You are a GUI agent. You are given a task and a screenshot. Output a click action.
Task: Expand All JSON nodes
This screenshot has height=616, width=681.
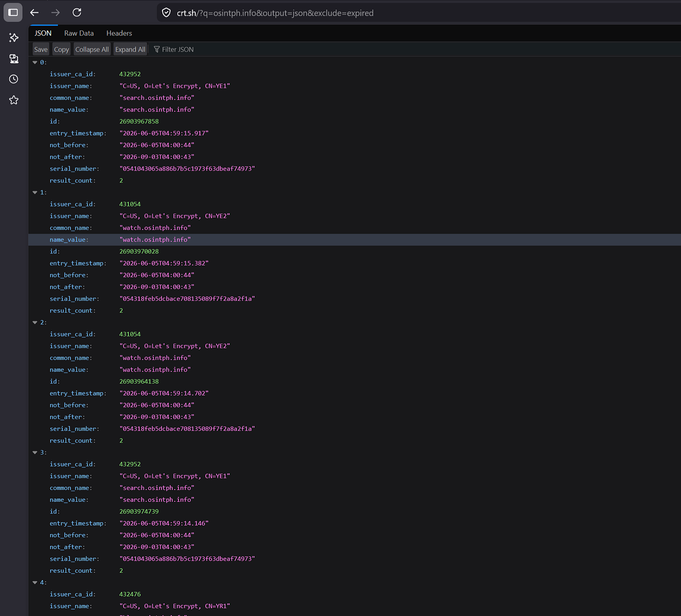click(x=130, y=49)
